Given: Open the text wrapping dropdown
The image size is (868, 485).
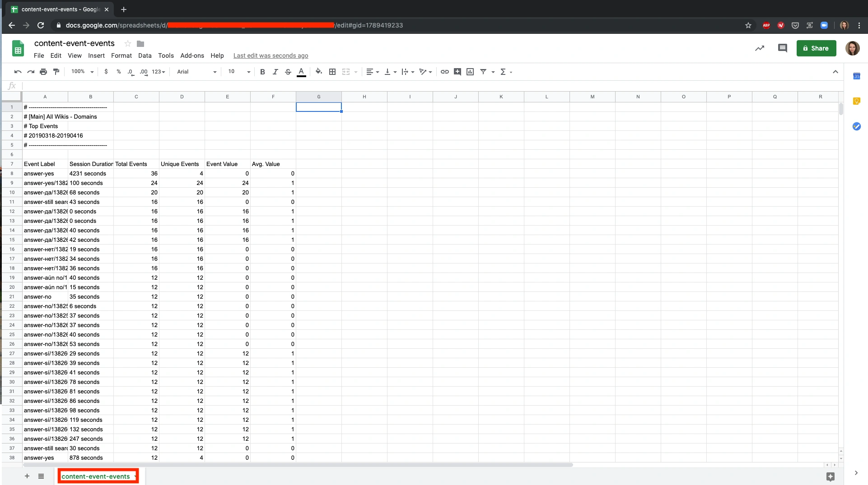Looking at the screenshot, I should (x=408, y=72).
